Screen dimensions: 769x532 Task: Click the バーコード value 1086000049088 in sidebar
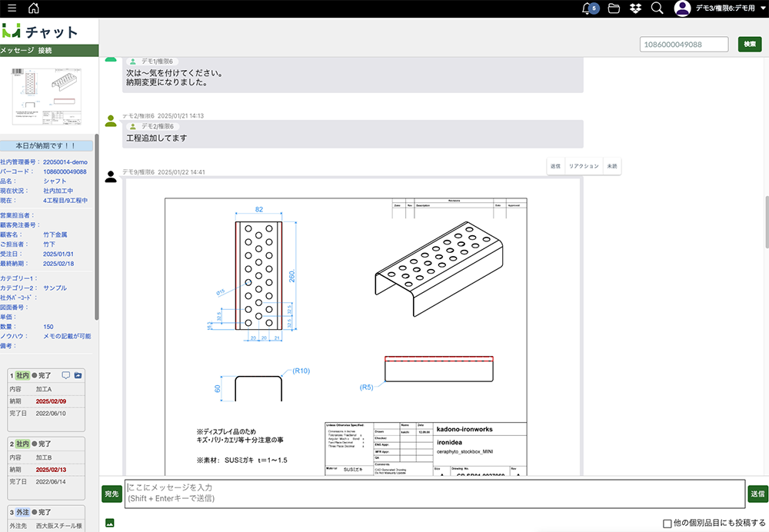[65, 171]
